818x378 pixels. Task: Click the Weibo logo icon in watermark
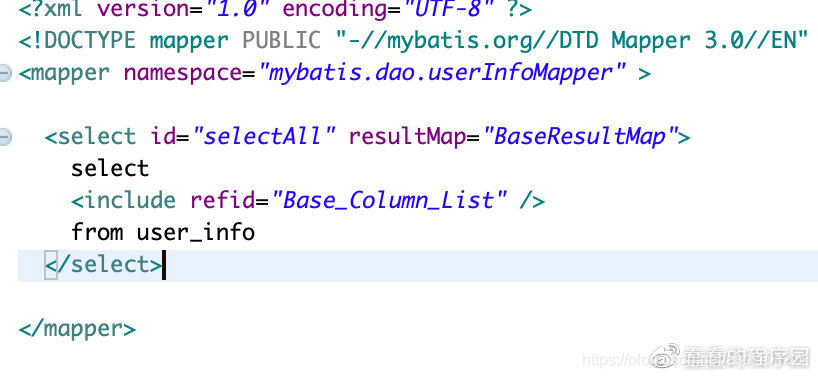click(666, 356)
